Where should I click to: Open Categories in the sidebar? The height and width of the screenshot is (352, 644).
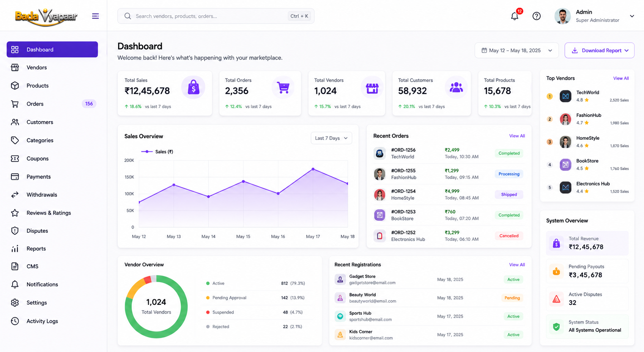52,140
